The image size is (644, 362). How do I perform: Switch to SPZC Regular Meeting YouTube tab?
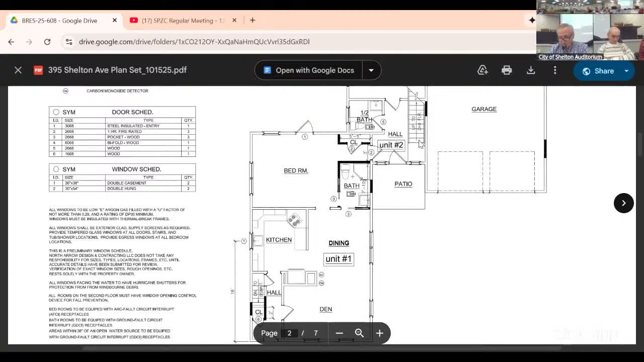184,21
